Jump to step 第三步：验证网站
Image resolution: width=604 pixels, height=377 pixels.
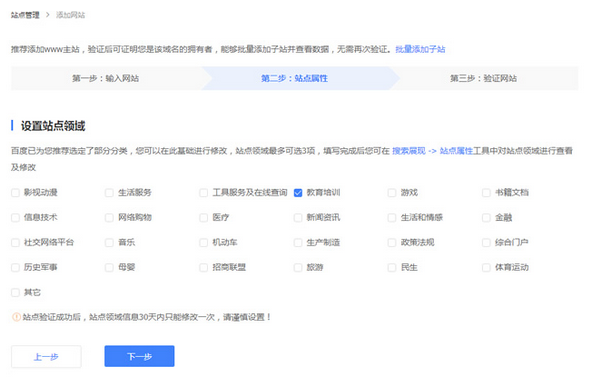point(483,78)
